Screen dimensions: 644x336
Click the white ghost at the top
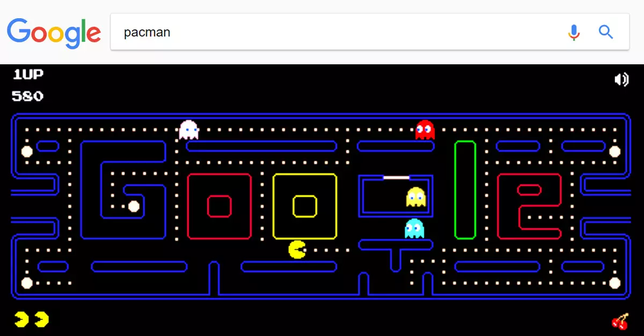click(188, 130)
